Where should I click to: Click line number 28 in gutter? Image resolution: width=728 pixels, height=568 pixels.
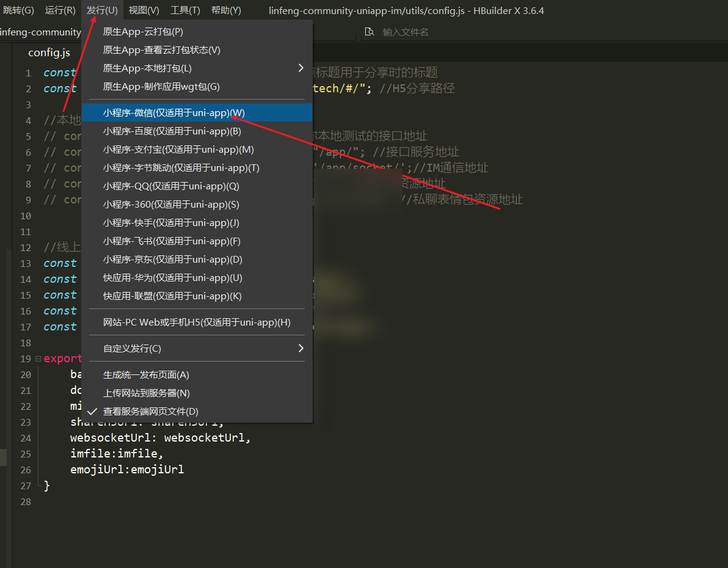pos(26,501)
